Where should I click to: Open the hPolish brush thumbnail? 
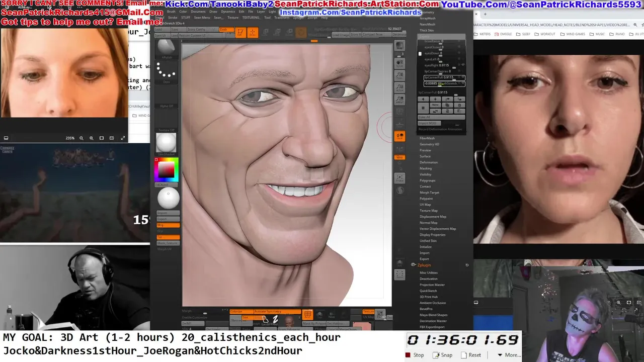(166, 49)
